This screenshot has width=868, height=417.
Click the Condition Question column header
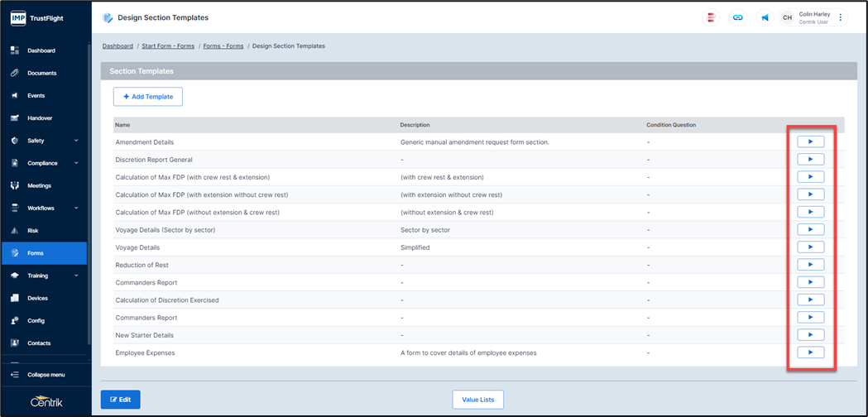[671, 125]
